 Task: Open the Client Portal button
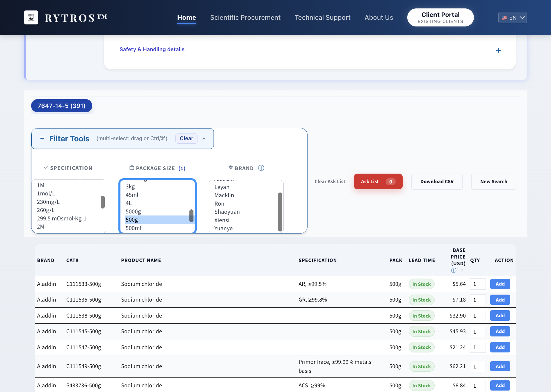click(440, 17)
